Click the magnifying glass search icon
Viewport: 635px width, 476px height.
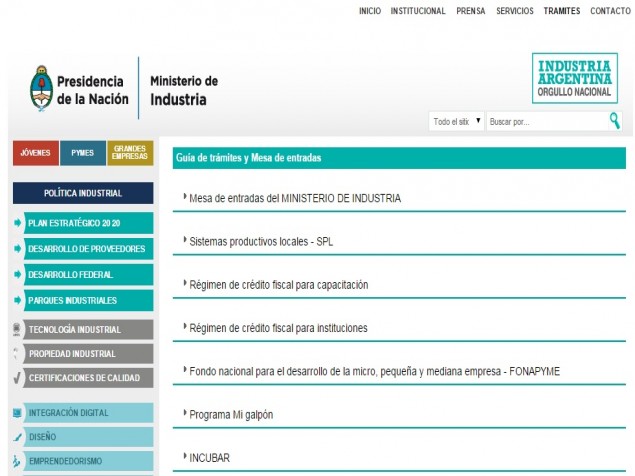[x=614, y=121]
